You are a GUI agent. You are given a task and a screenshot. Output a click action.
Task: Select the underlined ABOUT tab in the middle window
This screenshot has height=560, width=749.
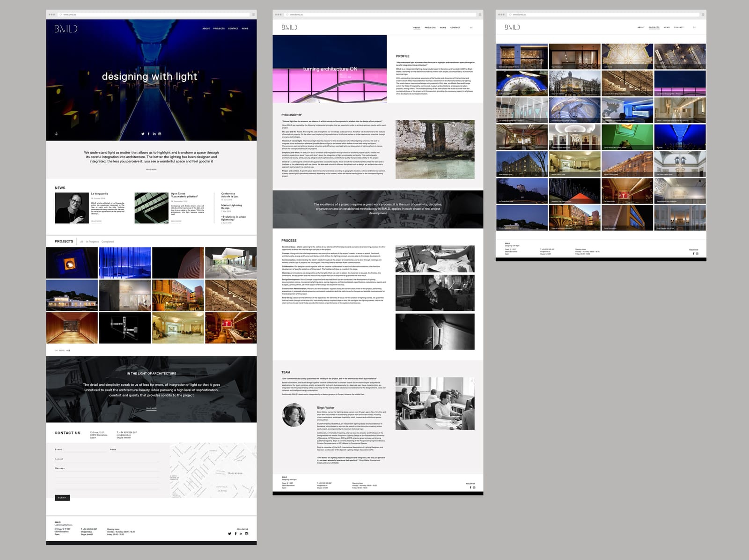pos(417,28)
